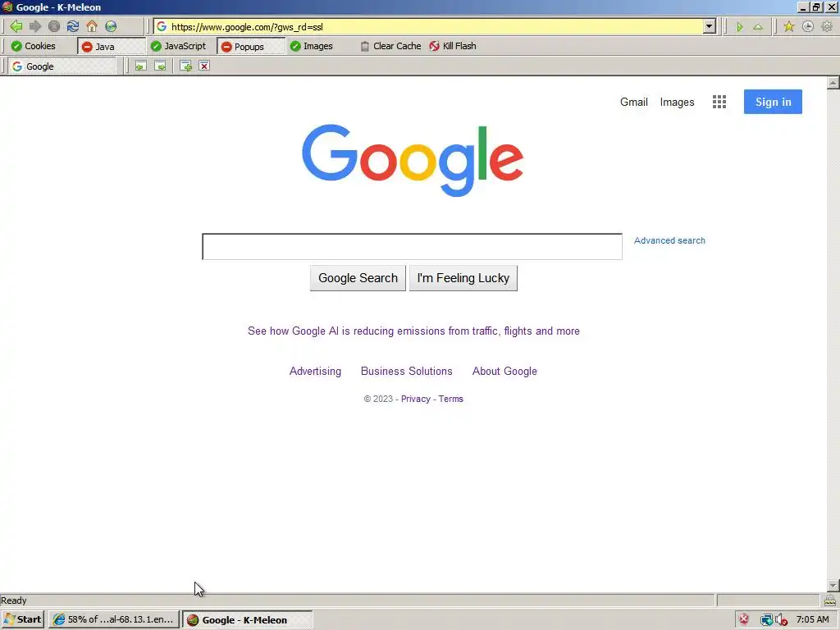
Task: Click the 7:05 AM system clock
Action: (813, 619)
